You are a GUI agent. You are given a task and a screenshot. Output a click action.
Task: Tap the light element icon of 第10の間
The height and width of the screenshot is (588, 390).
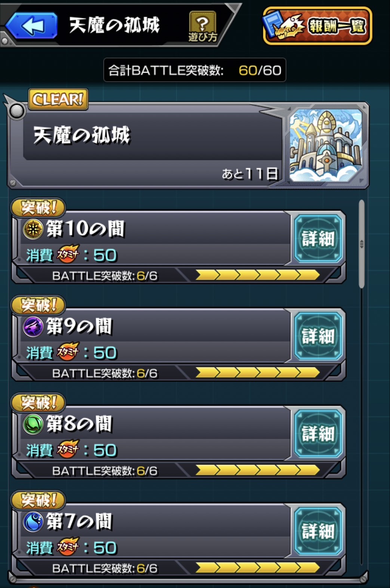(33, 229)
